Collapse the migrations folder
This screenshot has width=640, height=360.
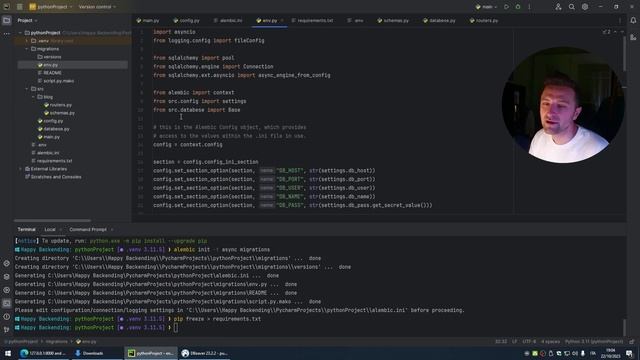coord(27,49)
